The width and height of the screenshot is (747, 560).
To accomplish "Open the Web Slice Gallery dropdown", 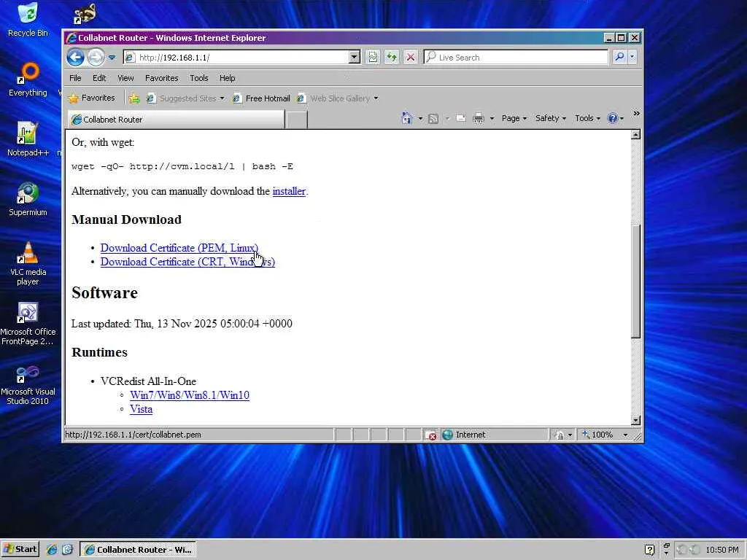I will pyautogui.click(x=337, y=98).
